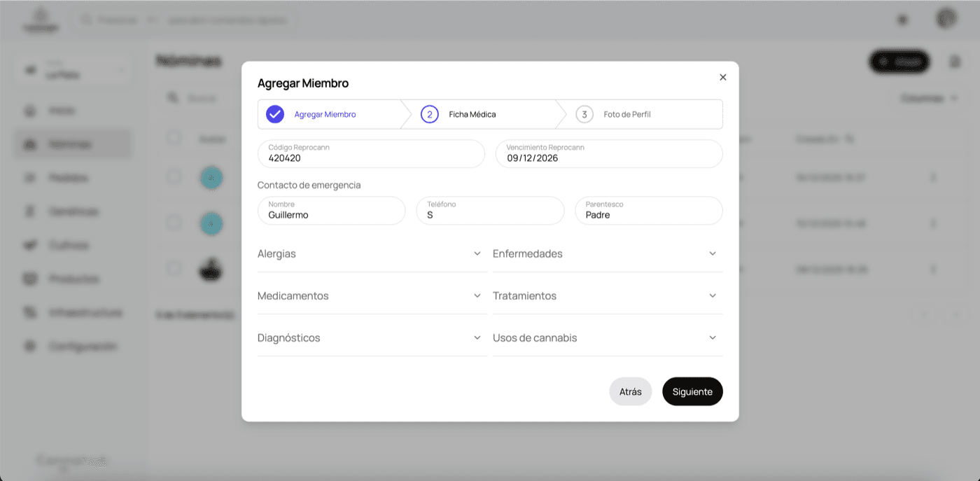This screenshot has height=481, width=980.
Task: Click the Pedidos icon in the sidebar
Action: 30,178
